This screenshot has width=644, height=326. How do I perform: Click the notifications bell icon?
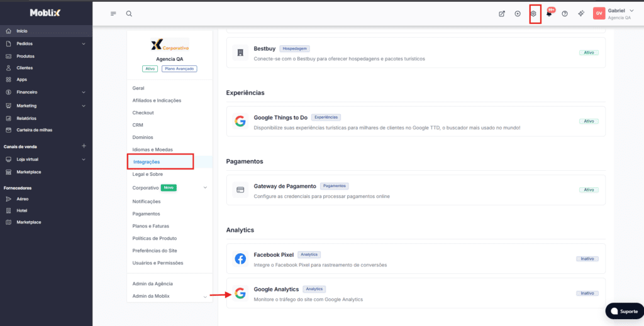(549, 14)
